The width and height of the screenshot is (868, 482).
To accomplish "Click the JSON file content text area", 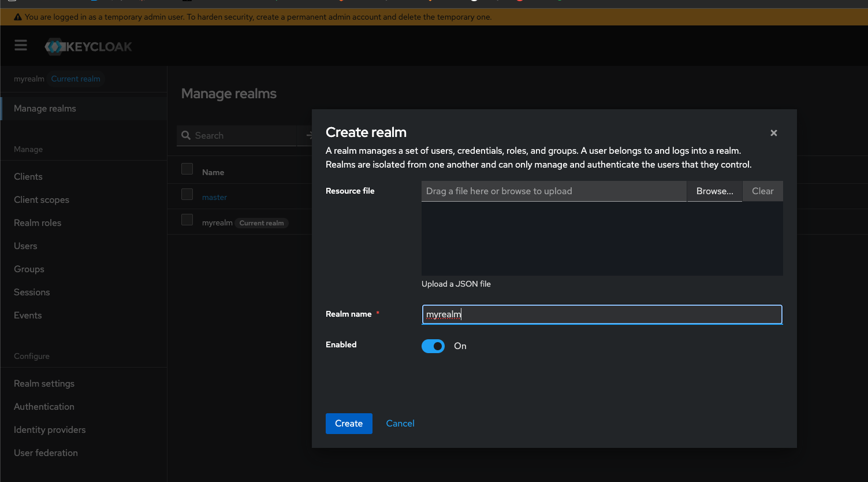I will (602, 239).
